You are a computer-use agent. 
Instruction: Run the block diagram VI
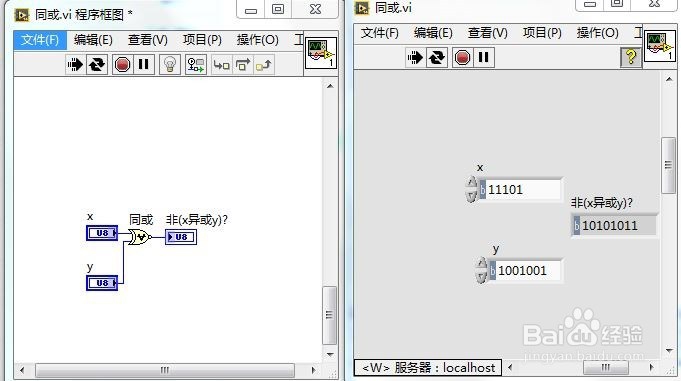click(75, 65)
